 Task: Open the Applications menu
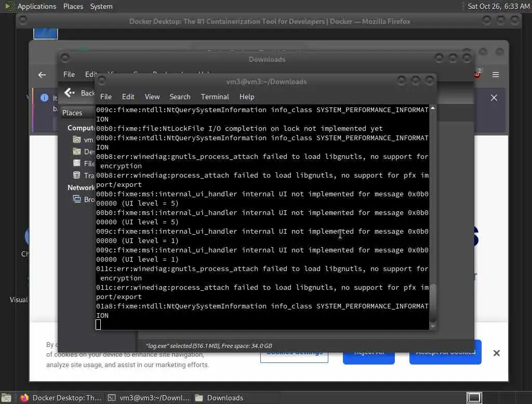click(x=37, y=6)
